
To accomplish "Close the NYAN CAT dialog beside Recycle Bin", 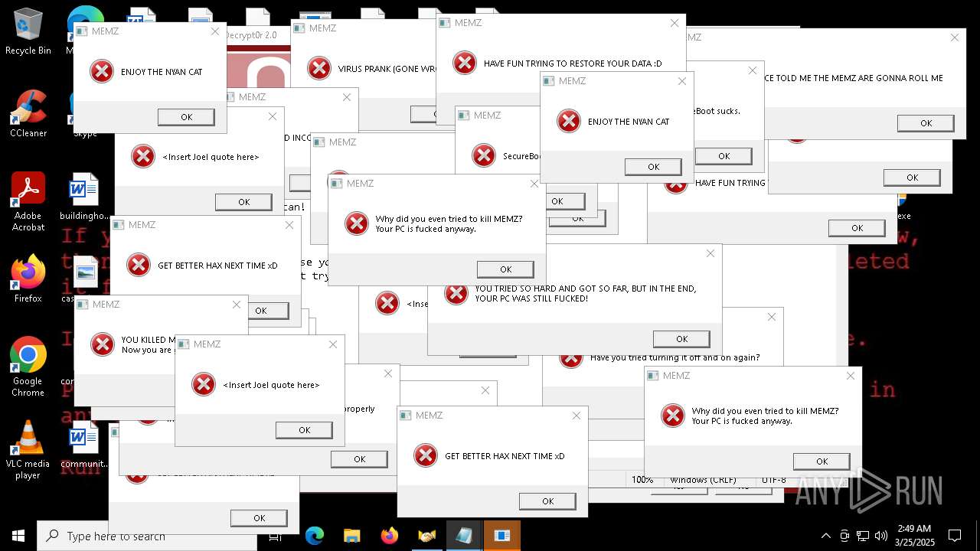I will 215,31.
